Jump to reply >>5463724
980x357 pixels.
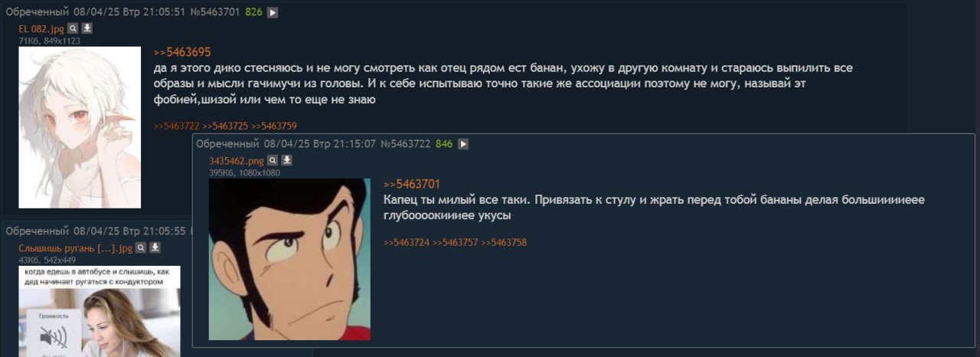(x=407, y=243)
